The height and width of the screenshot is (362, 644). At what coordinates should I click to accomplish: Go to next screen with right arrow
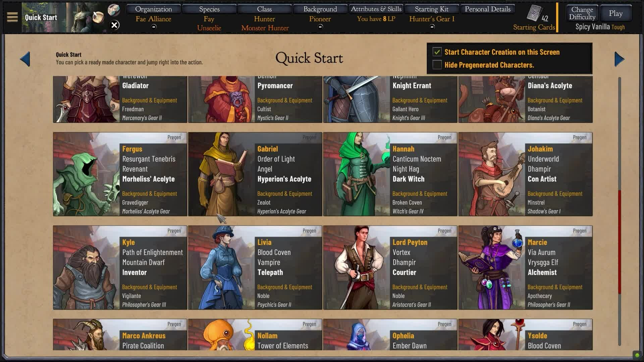(619, 59)
